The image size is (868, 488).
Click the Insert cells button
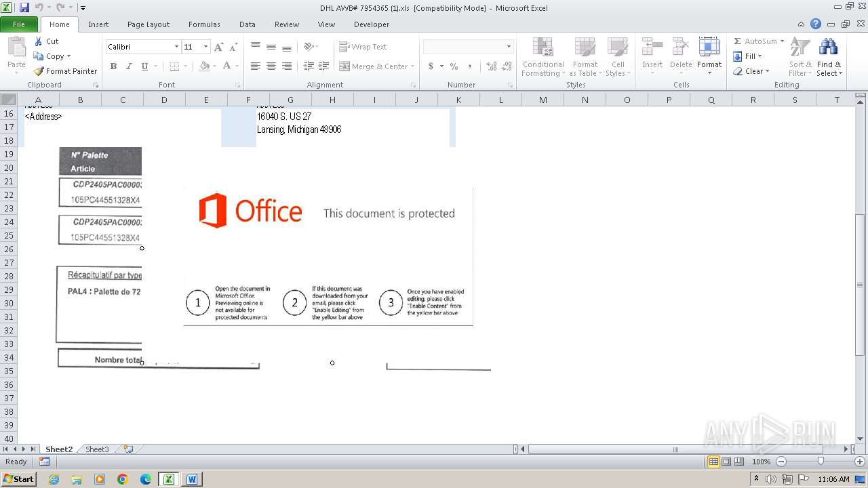click(x=652, y=57)
